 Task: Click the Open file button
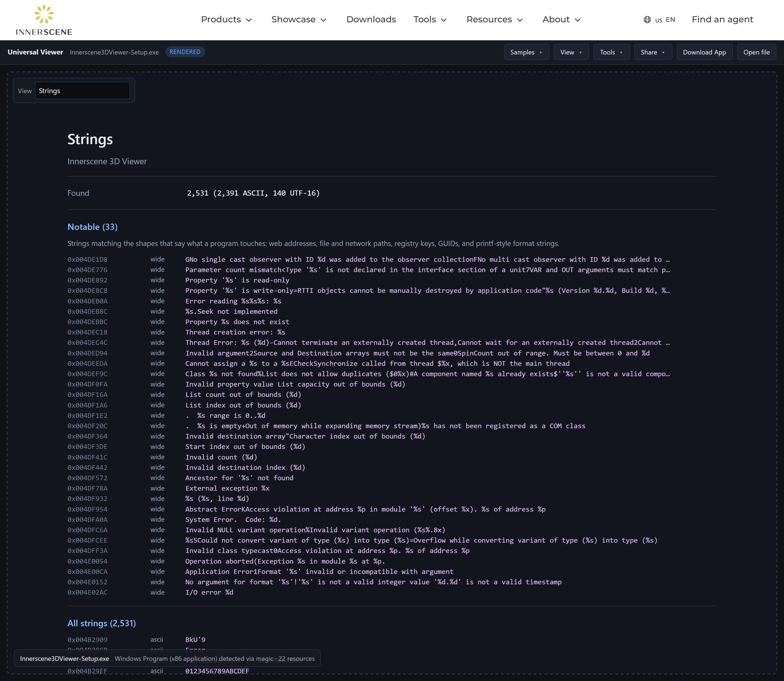pyautogui.click(x=756, y=52)
